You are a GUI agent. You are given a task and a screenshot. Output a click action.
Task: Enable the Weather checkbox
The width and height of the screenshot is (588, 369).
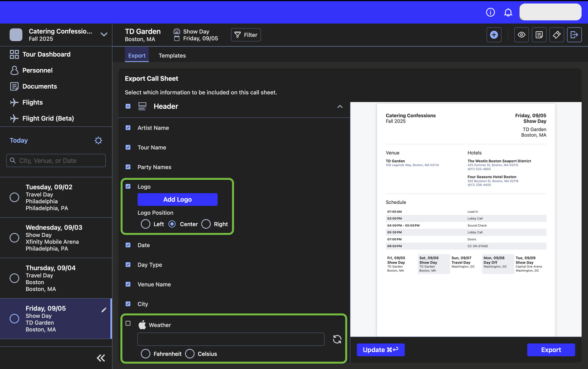128,323
